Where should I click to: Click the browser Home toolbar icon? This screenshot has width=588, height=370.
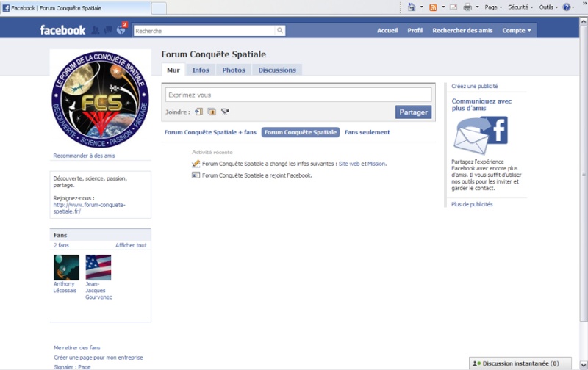[x=412, y=7]
